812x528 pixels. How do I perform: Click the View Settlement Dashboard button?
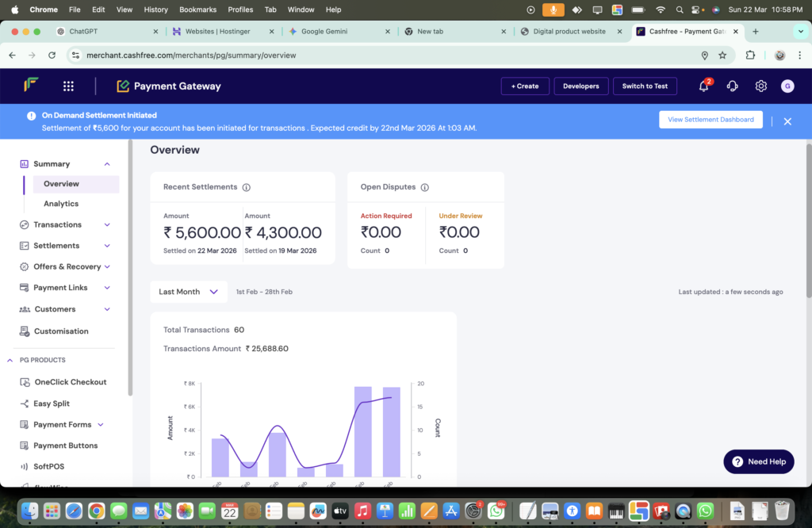pos(710,120)
